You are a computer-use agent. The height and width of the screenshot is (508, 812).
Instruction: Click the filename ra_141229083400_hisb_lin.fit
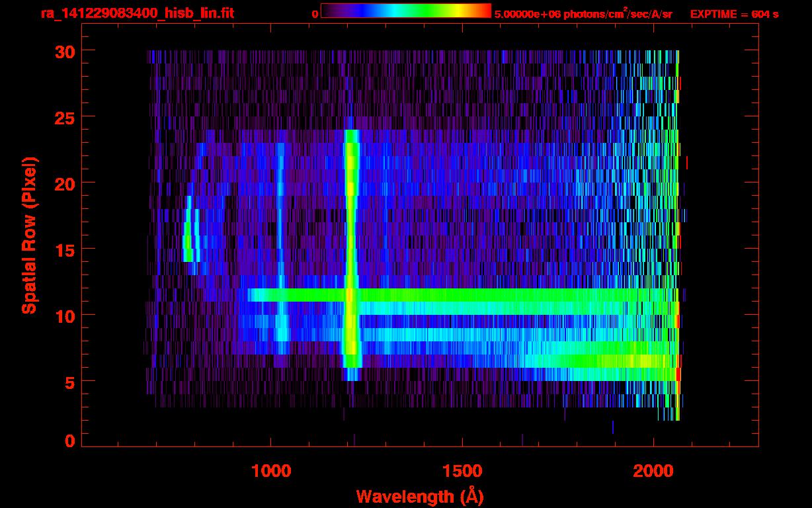pyautogui.click(x=137, y=13)
